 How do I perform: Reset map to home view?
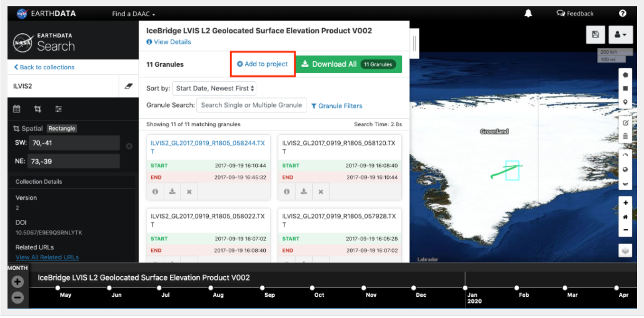[625, 216]
